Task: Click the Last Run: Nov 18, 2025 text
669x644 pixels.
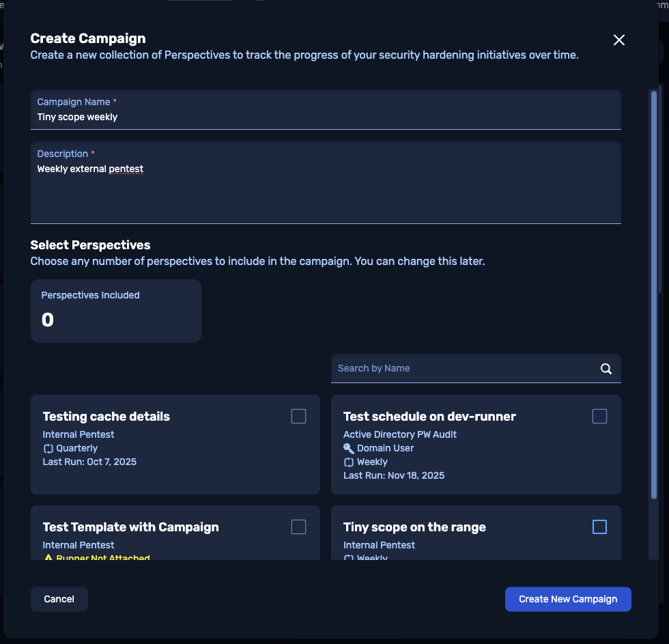Action: [394, 476]
